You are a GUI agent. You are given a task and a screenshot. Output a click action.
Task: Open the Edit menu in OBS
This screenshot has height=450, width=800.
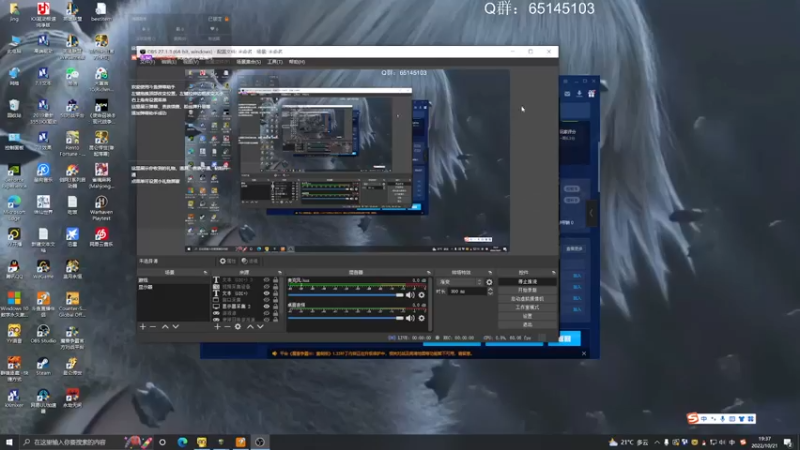pos(169,62)
